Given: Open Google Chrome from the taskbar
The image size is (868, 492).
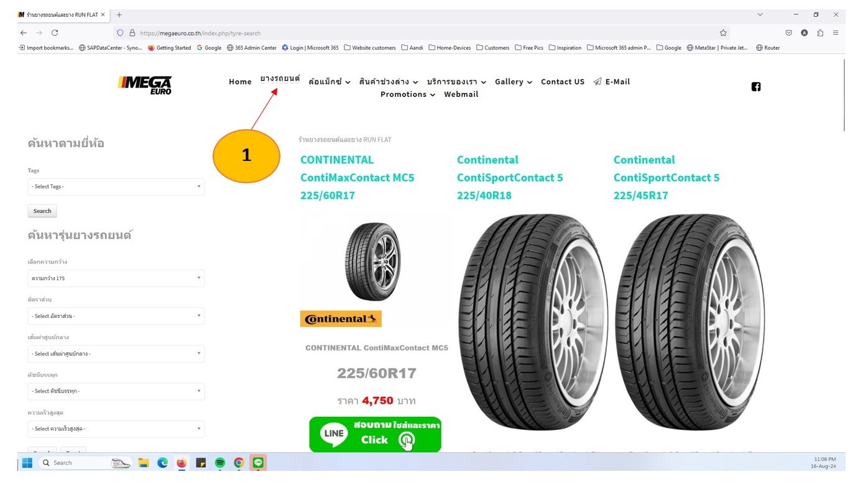Looking at the screenshot, I should pos(239,463).
